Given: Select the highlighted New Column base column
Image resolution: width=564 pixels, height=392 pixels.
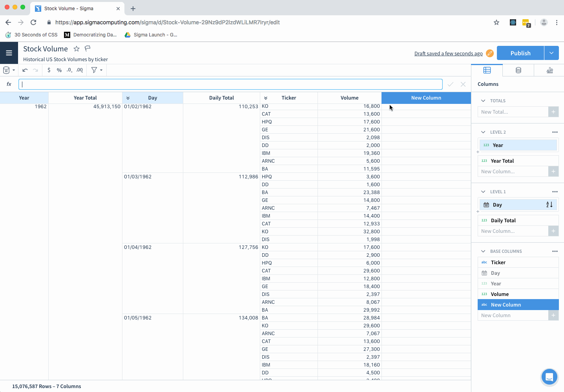Looking at the screenshot, I should pyautogui.click(x=518, y=305).
